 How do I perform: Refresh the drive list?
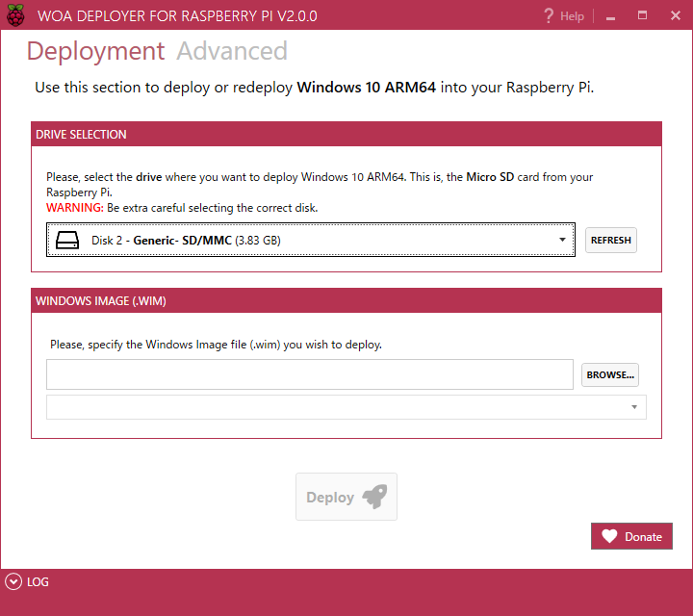click(x=611, y=240)
